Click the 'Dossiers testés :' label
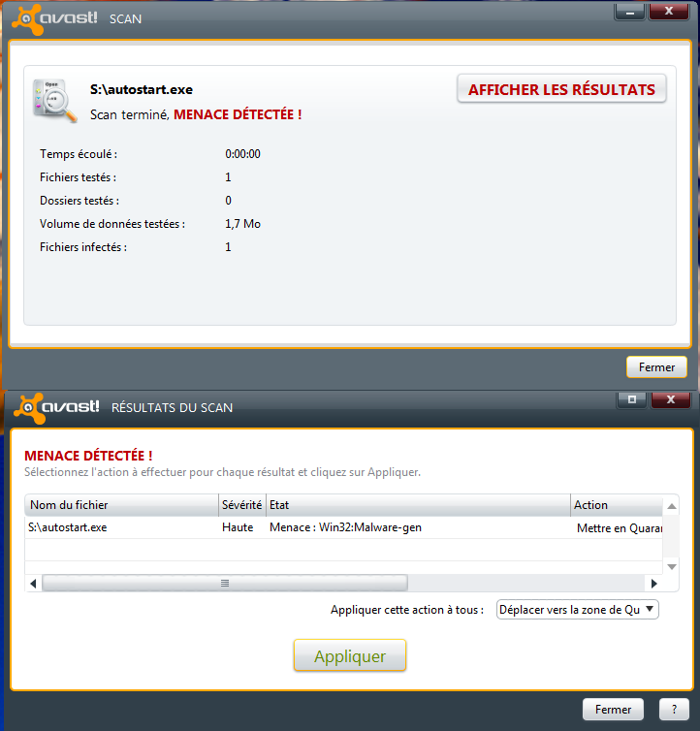Viewport: 700px width, 731px height. [80, 201]
